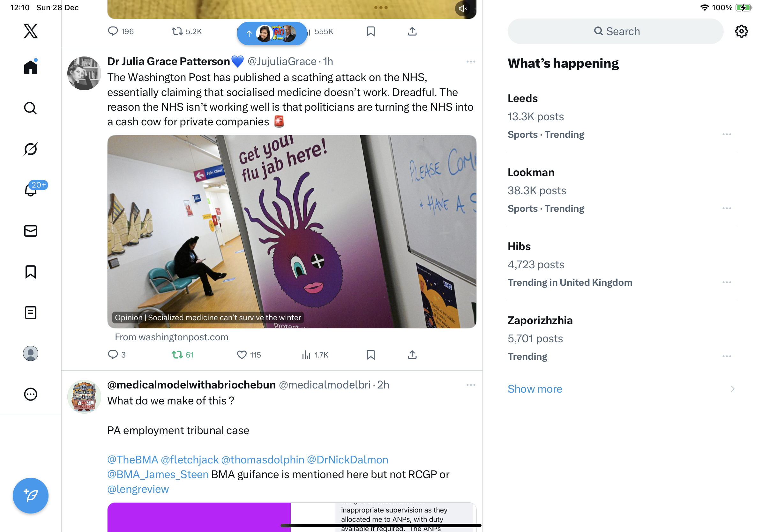Bookmark the Washington Post NHS post
Viewport: 762px width, 532px height.
[371, 355]
